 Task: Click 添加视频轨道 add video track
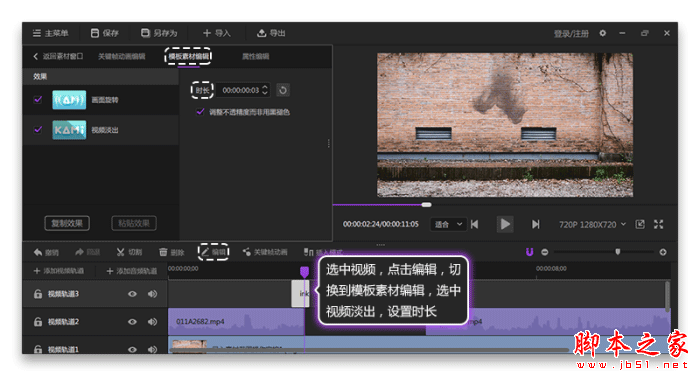58,271
